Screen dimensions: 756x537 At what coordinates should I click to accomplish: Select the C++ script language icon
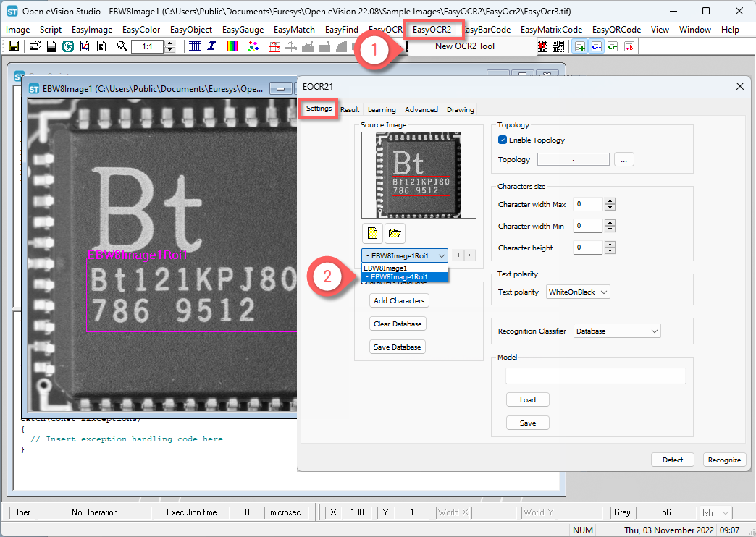597,47
